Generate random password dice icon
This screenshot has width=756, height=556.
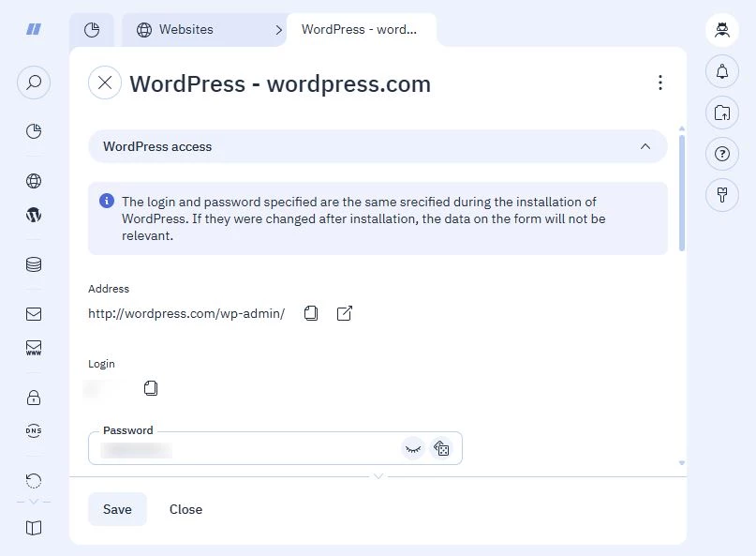(441, 449)
